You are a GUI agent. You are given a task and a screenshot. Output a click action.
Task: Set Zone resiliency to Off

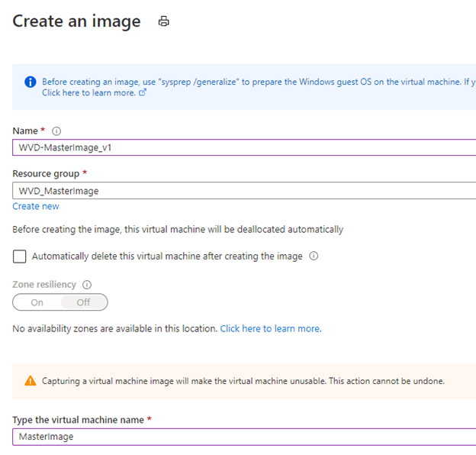(83, 302)
